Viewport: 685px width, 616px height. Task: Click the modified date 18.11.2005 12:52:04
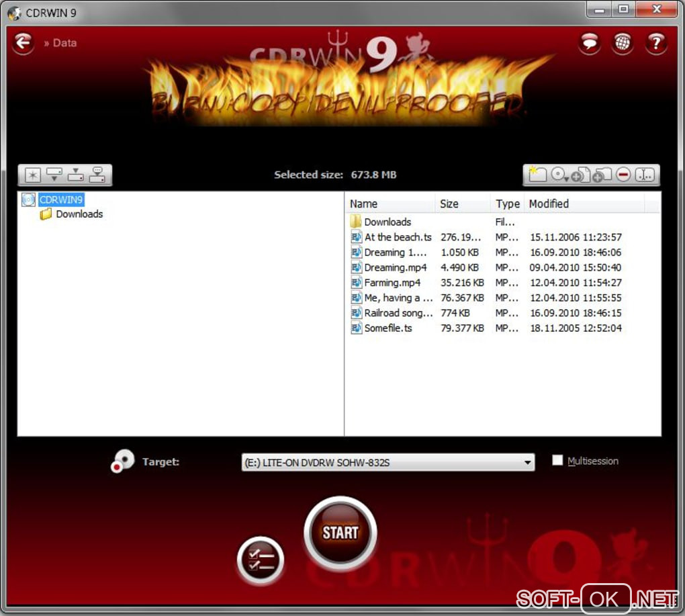tap(576, 328)
